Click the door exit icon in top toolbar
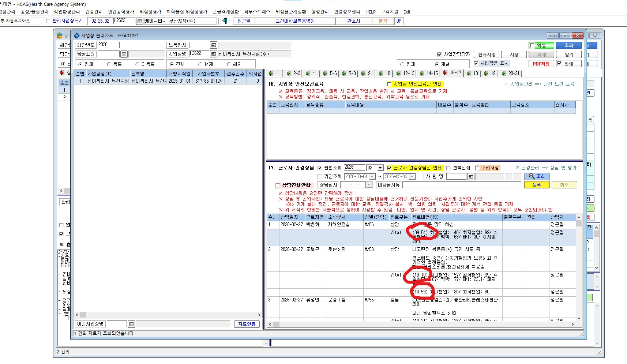Image resolution: width=627 pixels, height=364 pixels. click(225, 21)
